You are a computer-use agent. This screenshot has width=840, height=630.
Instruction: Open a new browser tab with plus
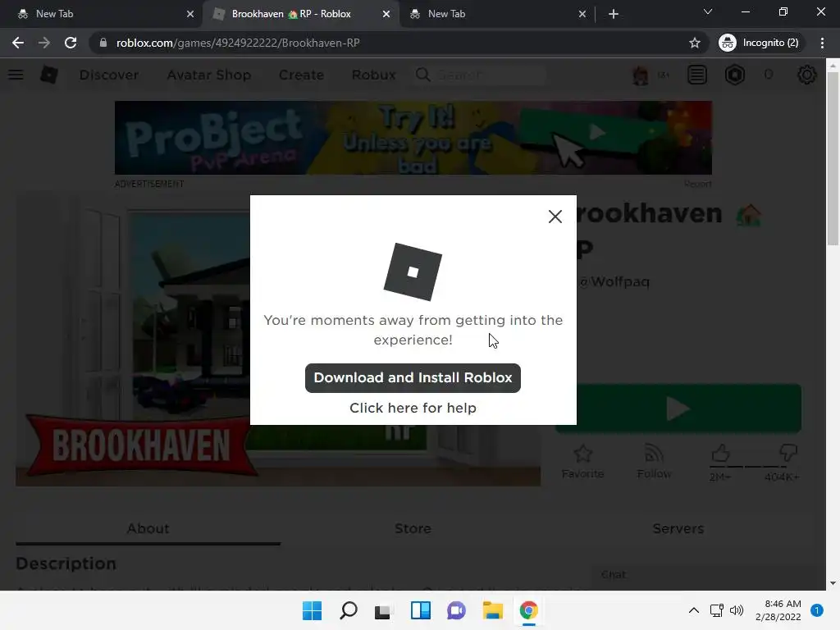point(614,15)
